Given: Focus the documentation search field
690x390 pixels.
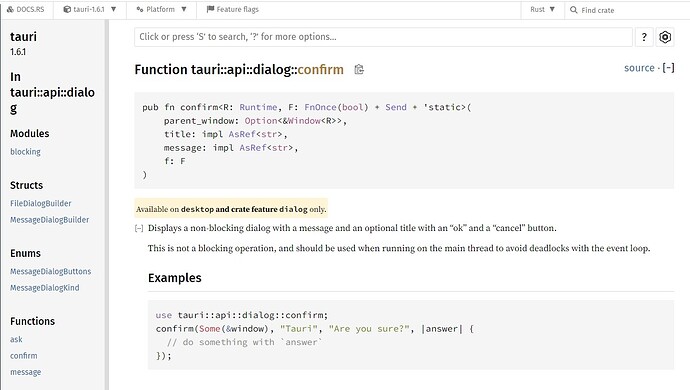Looking at the screenshot, I should 383,37.
